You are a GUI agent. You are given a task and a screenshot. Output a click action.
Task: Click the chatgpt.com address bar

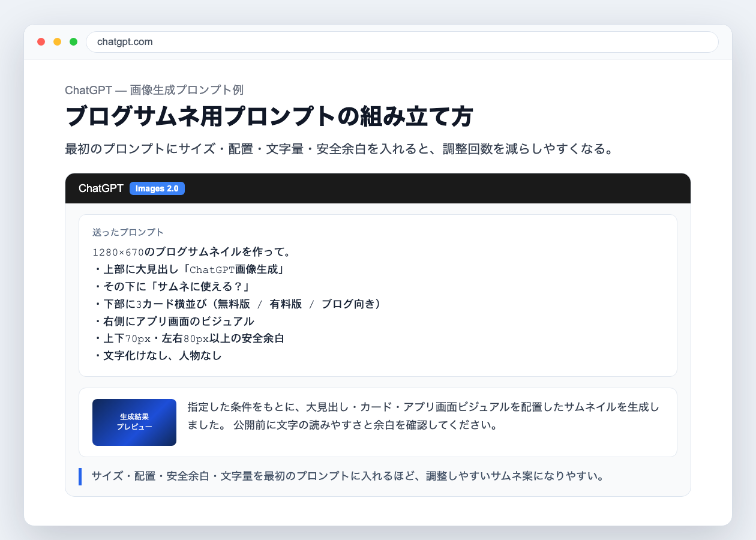click(x=402, y=42)
